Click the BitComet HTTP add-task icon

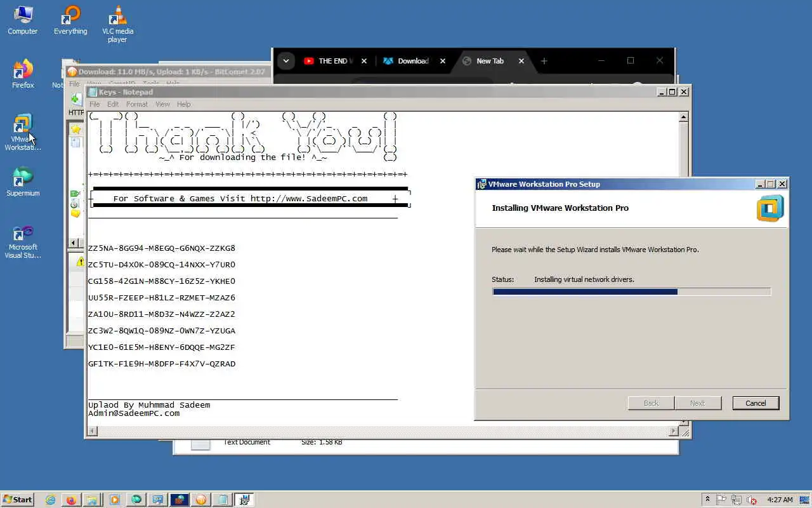pyautogui.click(x=75, y=104)
